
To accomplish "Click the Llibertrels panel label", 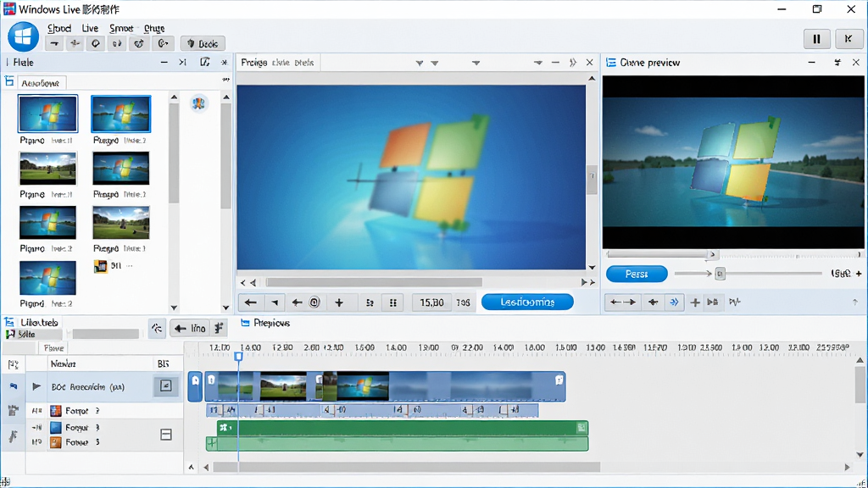I will point(39,323).
